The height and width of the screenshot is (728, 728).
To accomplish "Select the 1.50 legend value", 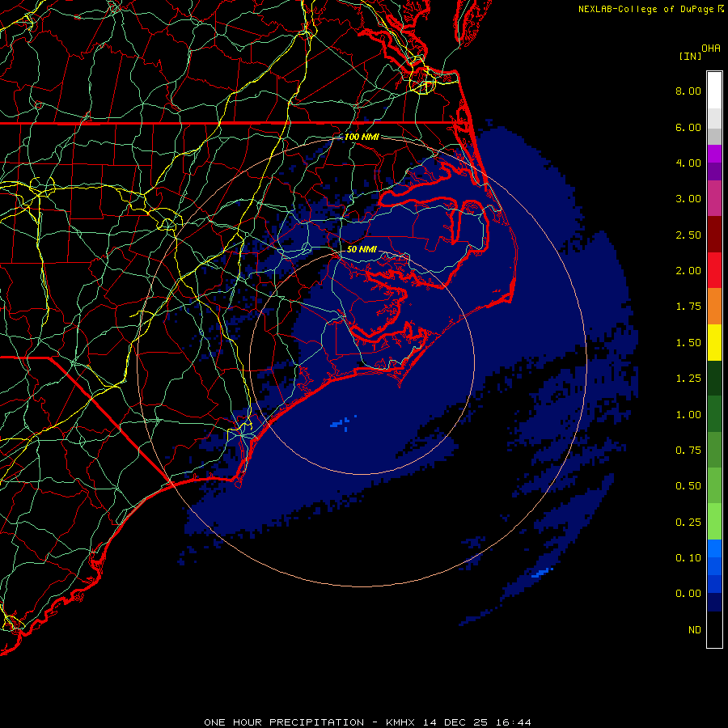I will tap(688, 343).
